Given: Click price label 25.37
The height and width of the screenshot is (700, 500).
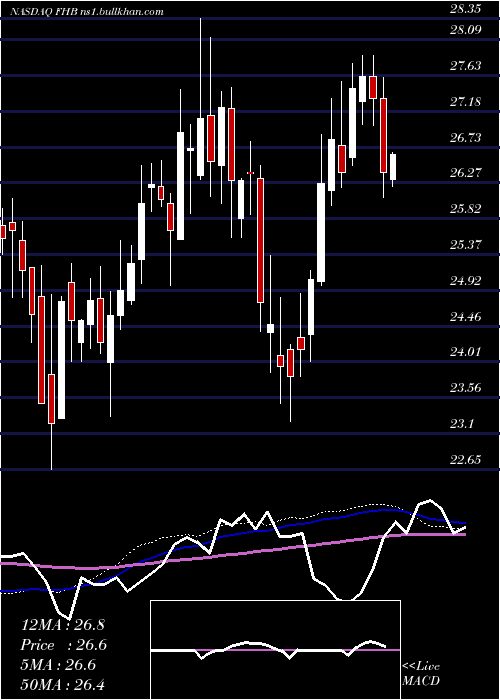Looking at the screenshot, I should point(466,245).
